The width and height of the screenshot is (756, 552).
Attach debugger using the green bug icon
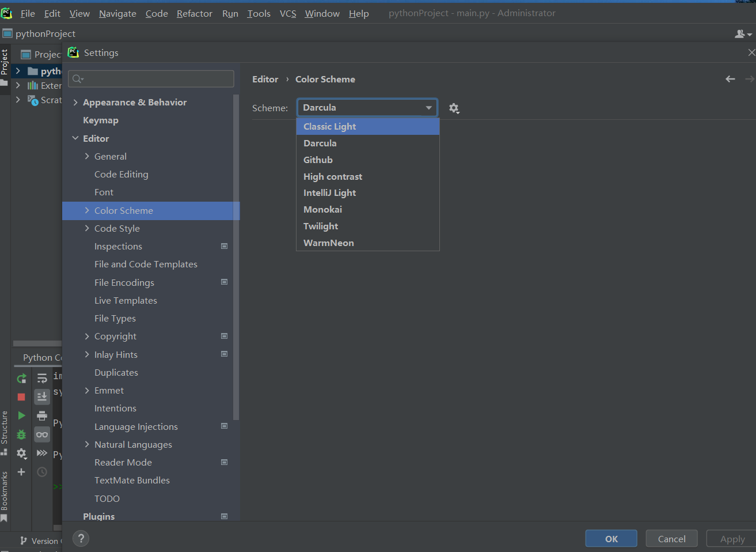point(21,434)
